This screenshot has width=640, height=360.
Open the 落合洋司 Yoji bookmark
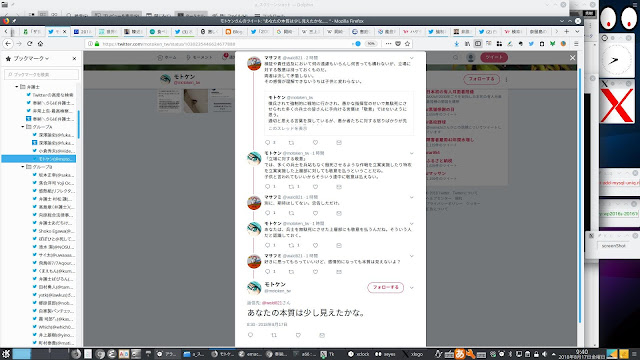coord(53,183)
